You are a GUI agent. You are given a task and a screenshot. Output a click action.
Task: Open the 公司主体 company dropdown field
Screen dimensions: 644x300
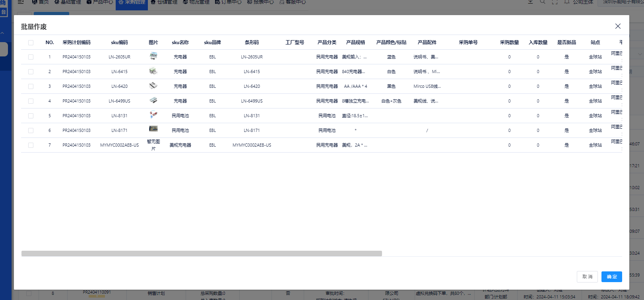coord(621,2)
